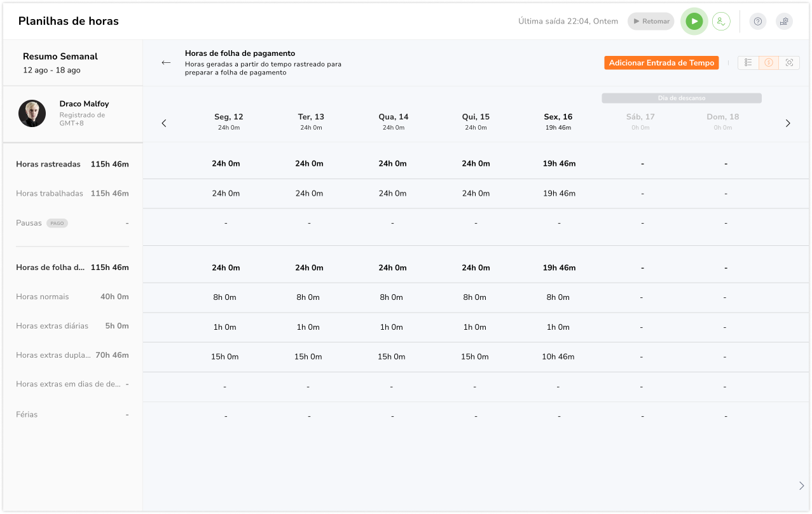812x514 pixels.
Task: Select the Seg, 12 day column header
Action: tap(229, 121)
